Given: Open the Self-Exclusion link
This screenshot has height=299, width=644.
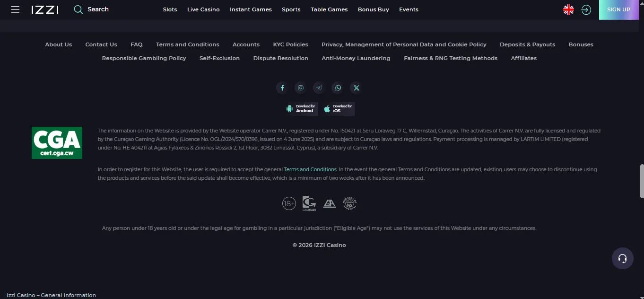Looking at the screenshot, I should pyautogui.click(x=219, y=58).
